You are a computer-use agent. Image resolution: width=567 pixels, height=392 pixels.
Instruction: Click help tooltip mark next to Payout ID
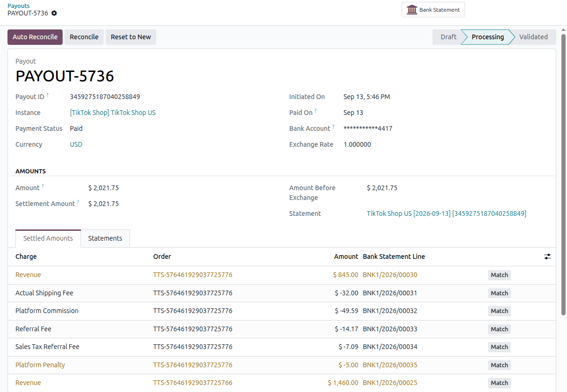click(x=47, y=95)
